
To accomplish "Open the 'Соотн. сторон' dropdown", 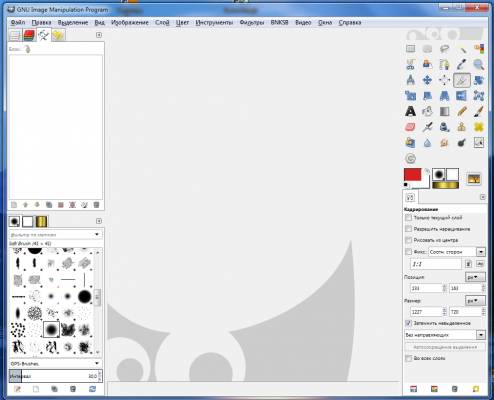I will 457,252.
